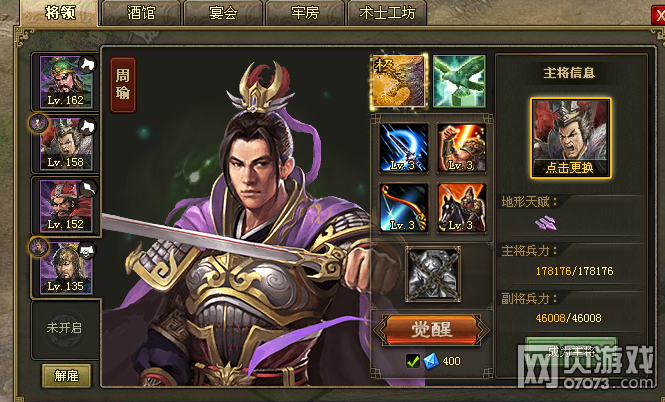Open the 术士工坊 tab

pos(387,13)
